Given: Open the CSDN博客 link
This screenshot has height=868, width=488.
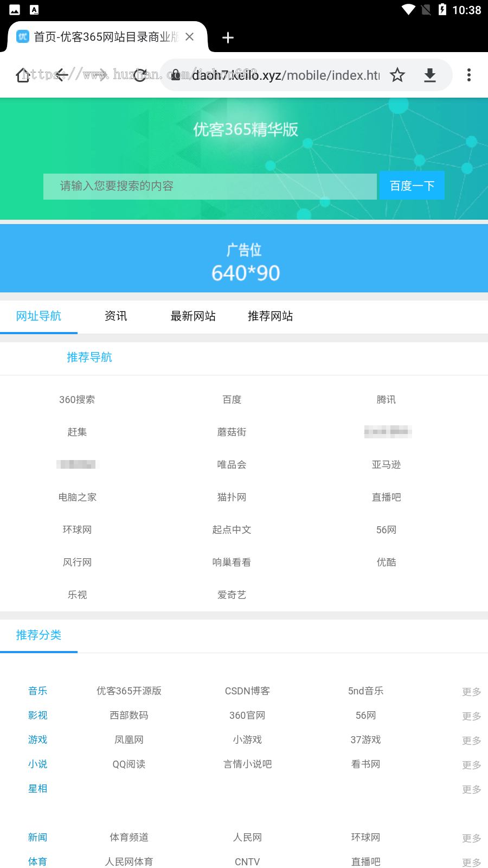Looking at the screenshot, I should 247,691.
